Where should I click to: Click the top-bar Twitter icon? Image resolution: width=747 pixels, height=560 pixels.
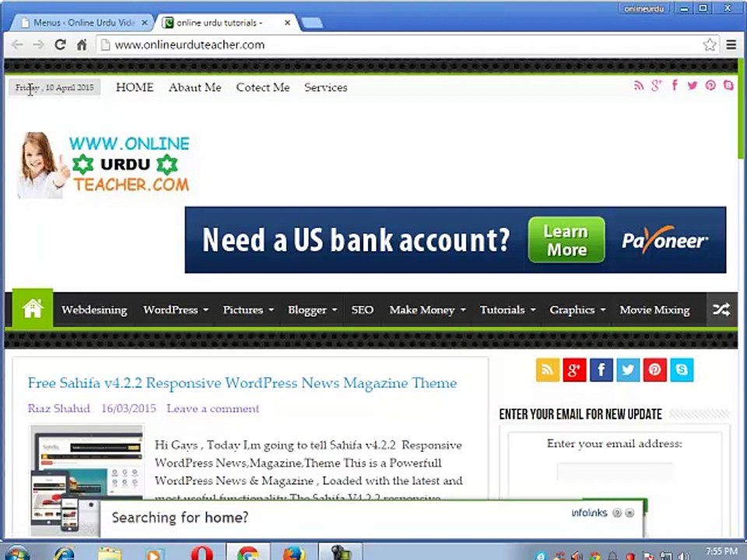(x=693, y=86)
